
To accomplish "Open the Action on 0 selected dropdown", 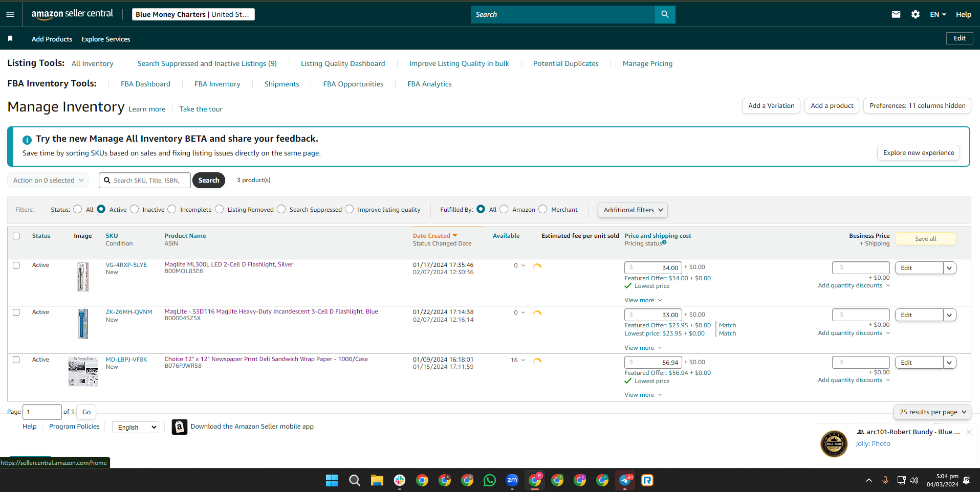I will tap(48, 180).
